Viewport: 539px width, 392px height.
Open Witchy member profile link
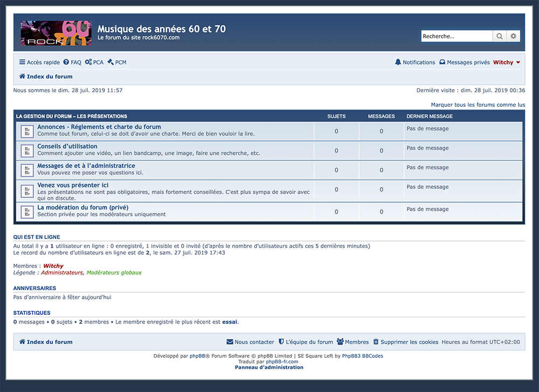tap(53, 266)
